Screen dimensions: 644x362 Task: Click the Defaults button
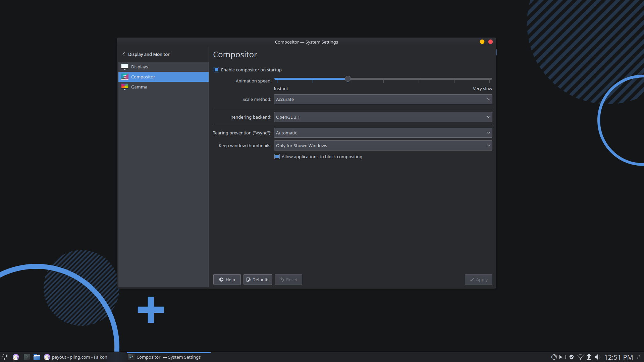point(258,280)
